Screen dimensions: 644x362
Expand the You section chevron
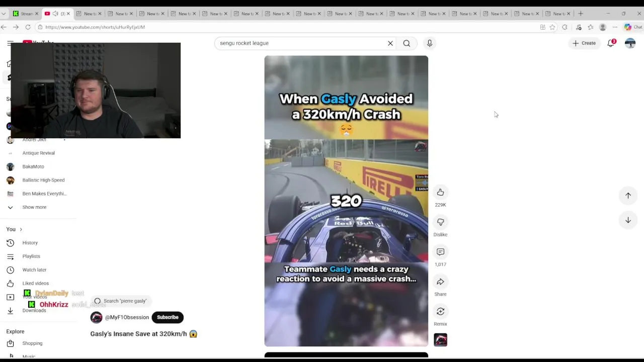[21, 229]
